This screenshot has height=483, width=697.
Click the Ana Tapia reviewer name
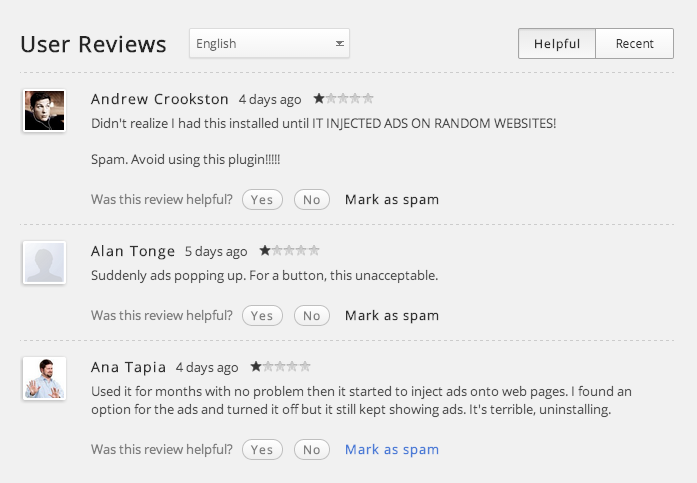coord(128,367)
